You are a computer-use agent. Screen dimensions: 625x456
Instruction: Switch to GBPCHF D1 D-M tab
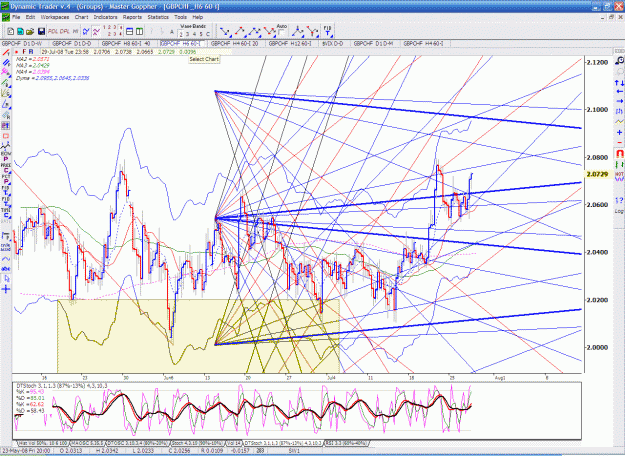(x=373, y=43)
